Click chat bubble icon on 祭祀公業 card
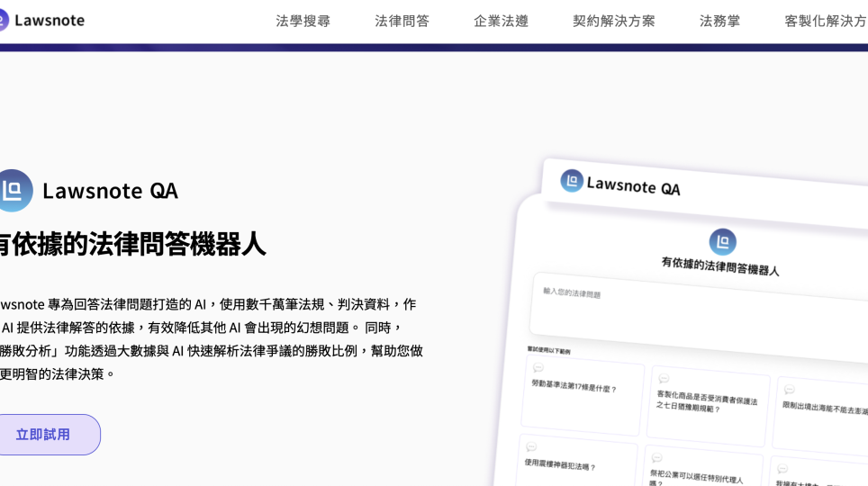The image size is (868, 486). tap(657, 458)
